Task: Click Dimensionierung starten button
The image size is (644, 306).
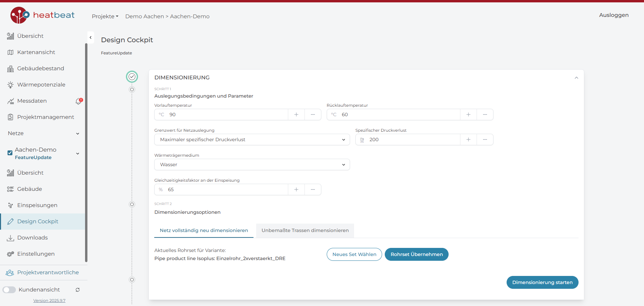Action: [x=542, y=282]
